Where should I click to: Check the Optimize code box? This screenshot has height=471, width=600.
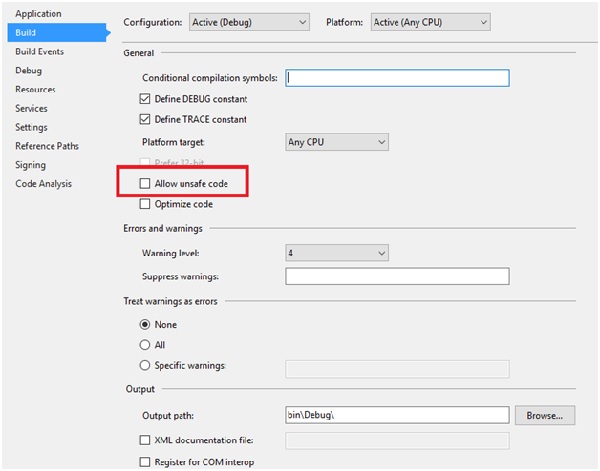145,204
